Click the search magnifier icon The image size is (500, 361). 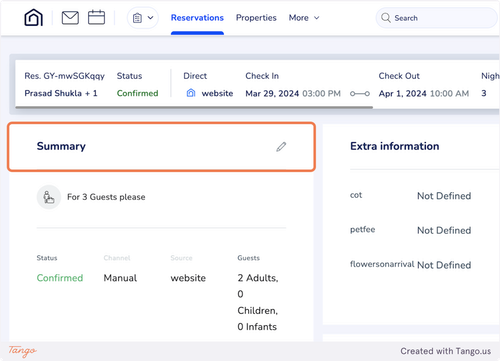[x=386, y=18]
